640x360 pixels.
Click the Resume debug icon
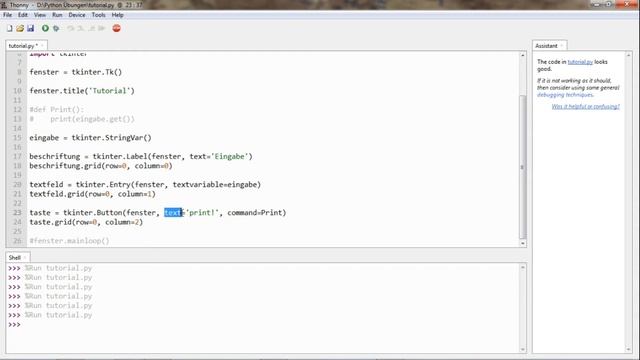[x=102, y=28]
